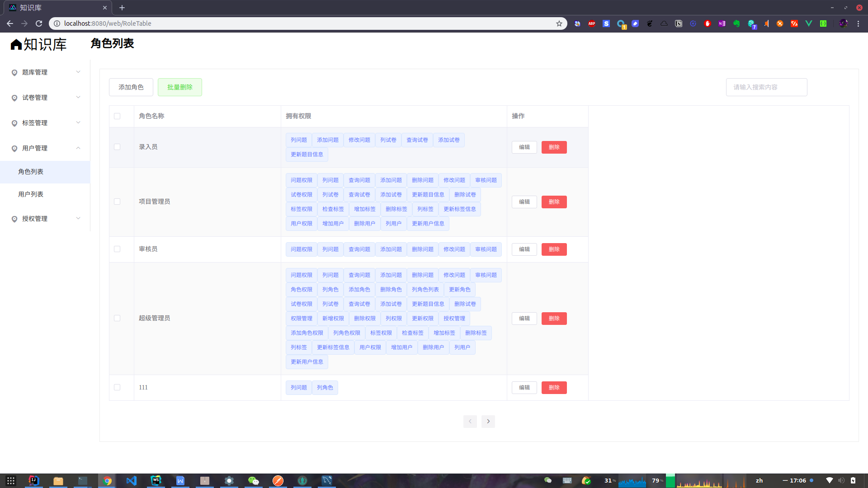Image resolution: width=868 pixels, height=488 pixels.
Task: Click the WeChat icon in taskbar
Action: [253, 481]
